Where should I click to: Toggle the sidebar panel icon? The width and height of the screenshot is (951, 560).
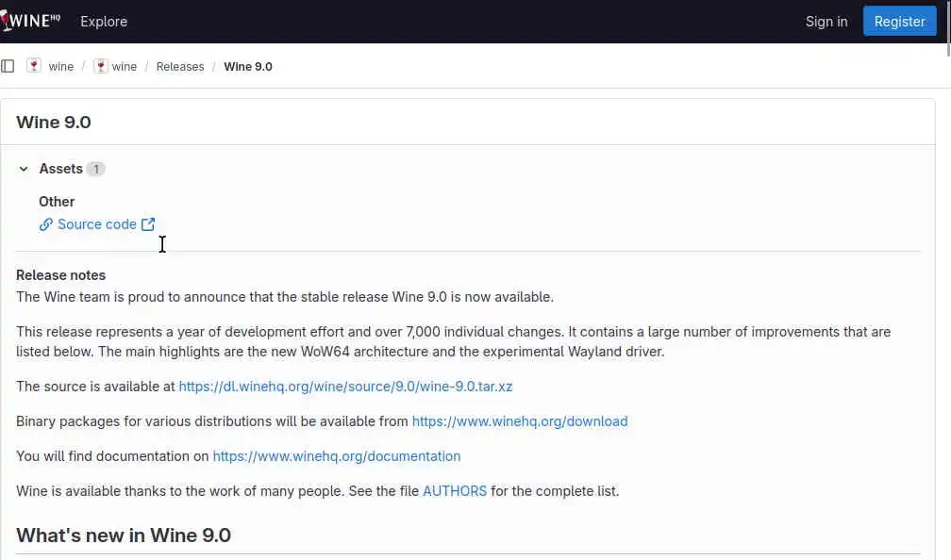point(8,66)
